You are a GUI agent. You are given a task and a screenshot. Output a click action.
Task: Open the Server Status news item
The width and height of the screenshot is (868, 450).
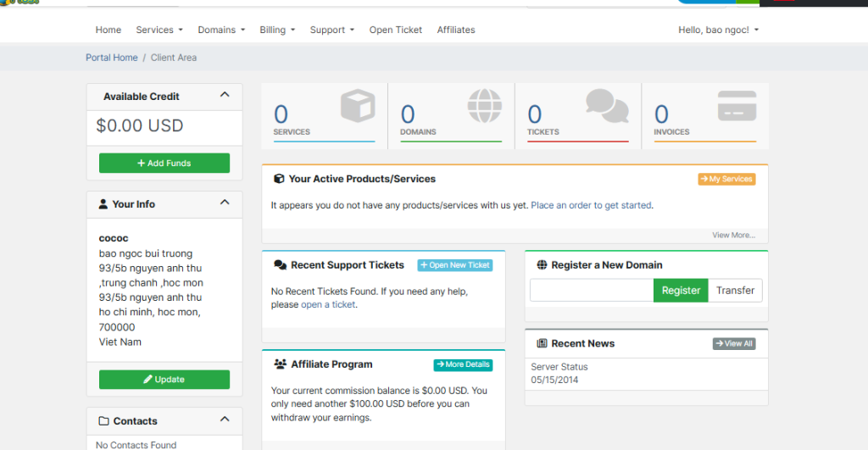tap(559, 367)
